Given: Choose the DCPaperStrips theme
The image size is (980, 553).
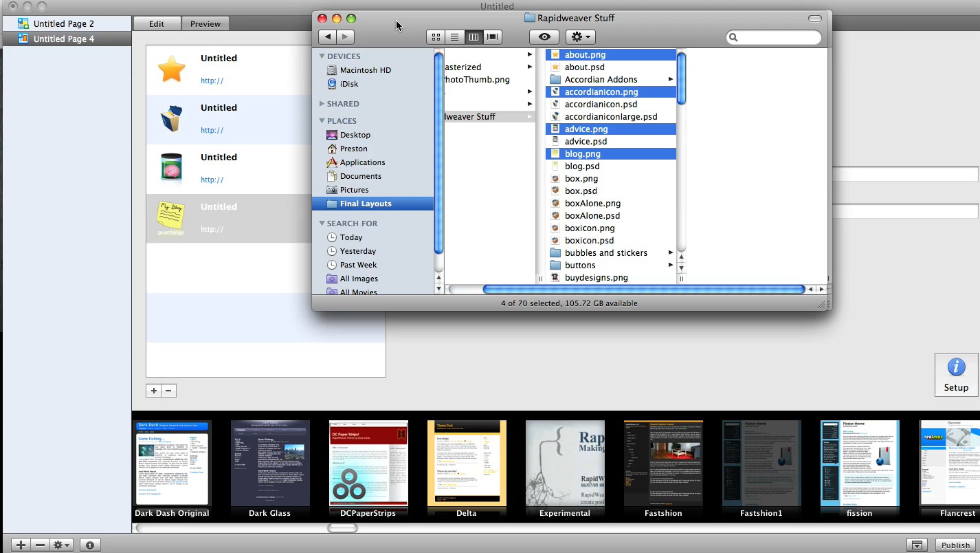Looking at the screenshot, I should pyautogui.click(x=368, y=470).
